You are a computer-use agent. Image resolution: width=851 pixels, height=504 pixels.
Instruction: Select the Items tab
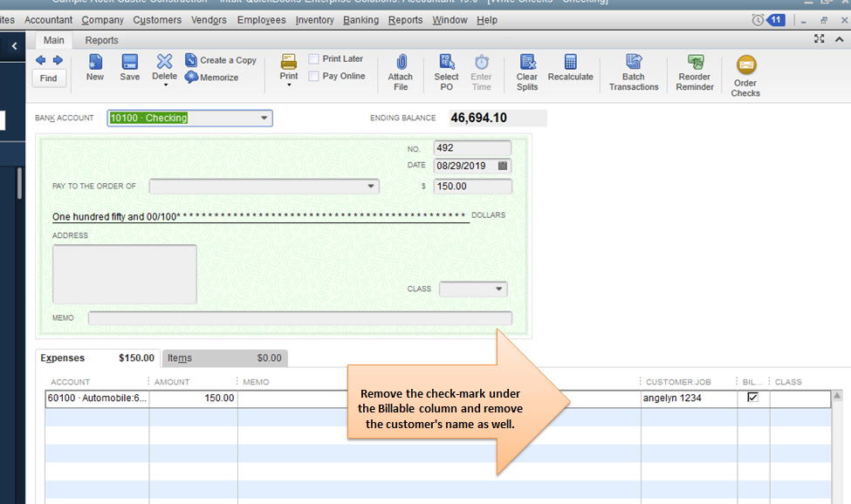224,358
